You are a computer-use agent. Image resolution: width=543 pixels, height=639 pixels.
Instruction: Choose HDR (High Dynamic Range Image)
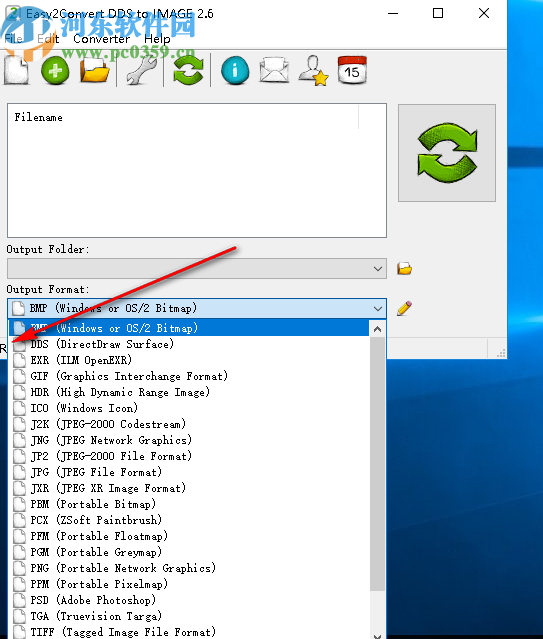coord(189,392)
